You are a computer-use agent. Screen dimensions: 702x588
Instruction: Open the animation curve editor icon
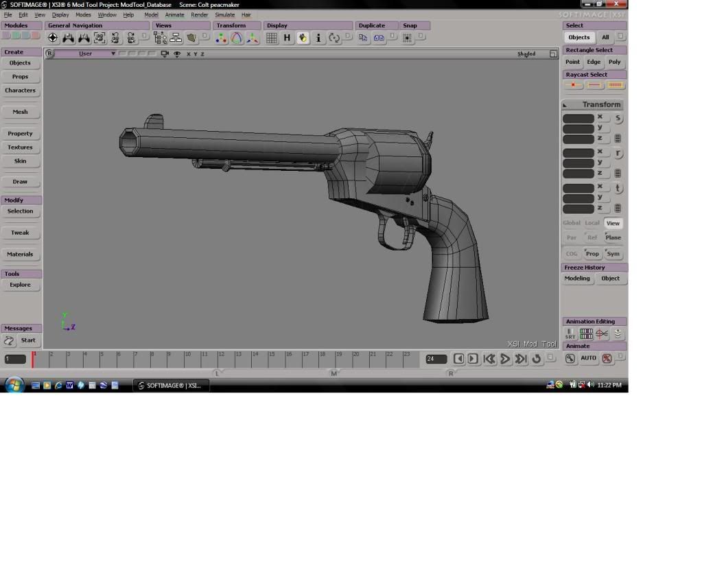click(602, 334)
